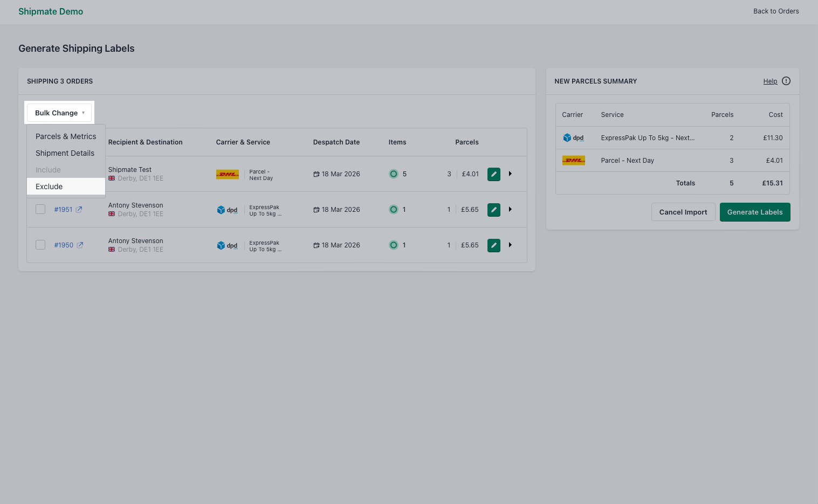Click the edit pencil icon for order #1950
The width and height of the screenshot is (818, 504).
[493, 245]
